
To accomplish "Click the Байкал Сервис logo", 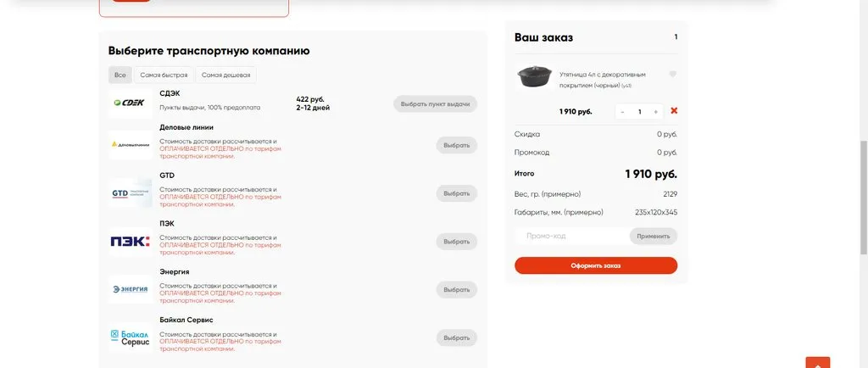I will 131,337.
